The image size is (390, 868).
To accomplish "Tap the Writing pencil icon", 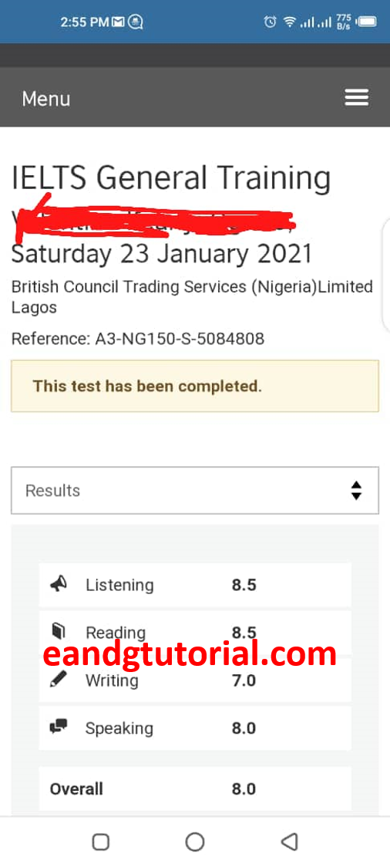I will [x=58, y=679].
